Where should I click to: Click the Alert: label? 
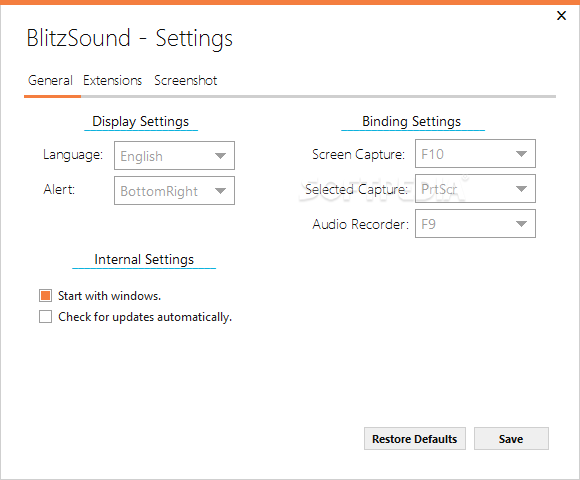coord(59,189)
